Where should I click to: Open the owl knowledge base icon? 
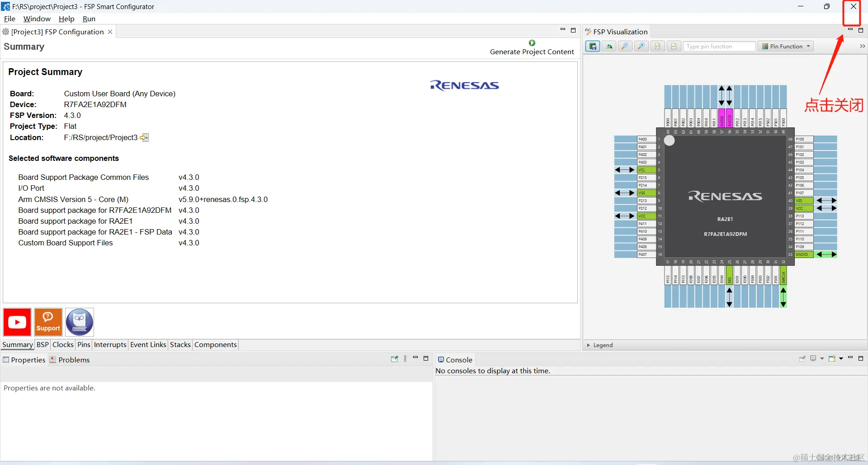(80, 322)
